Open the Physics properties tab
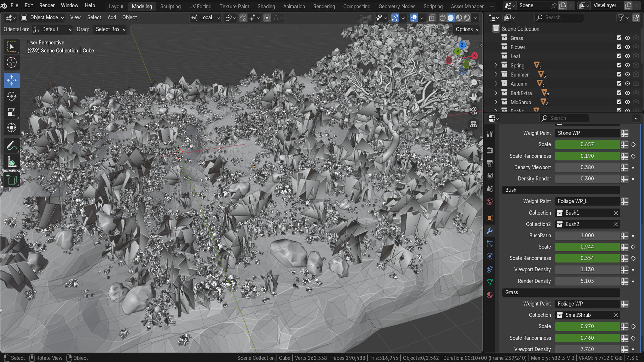The width and height of the screenshot is (644, 362). click(490, 256)
